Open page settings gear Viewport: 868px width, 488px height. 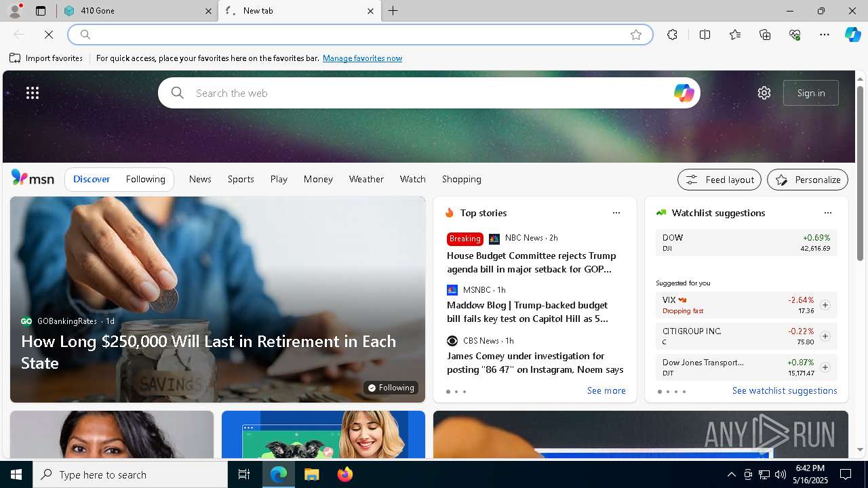(x=764, y=93)
